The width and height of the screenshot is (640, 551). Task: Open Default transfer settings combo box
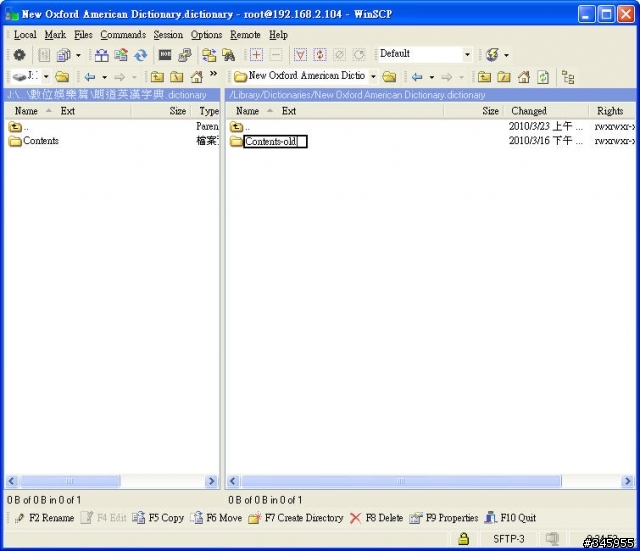pos(424,54)
